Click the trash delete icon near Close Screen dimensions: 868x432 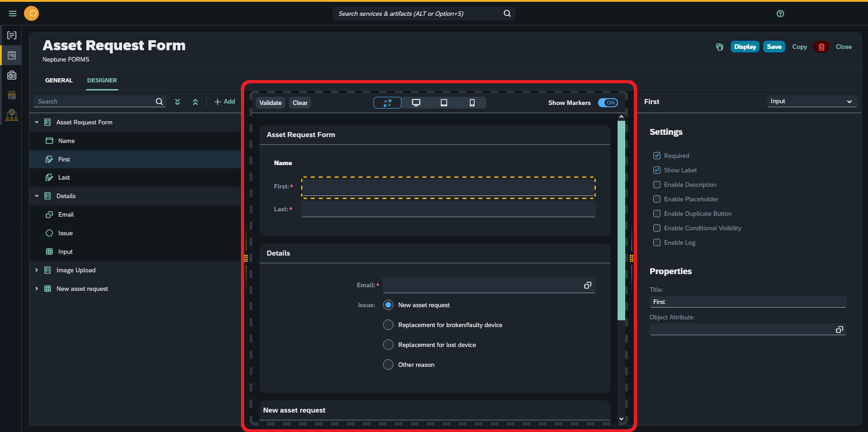(x=821, y=47)
